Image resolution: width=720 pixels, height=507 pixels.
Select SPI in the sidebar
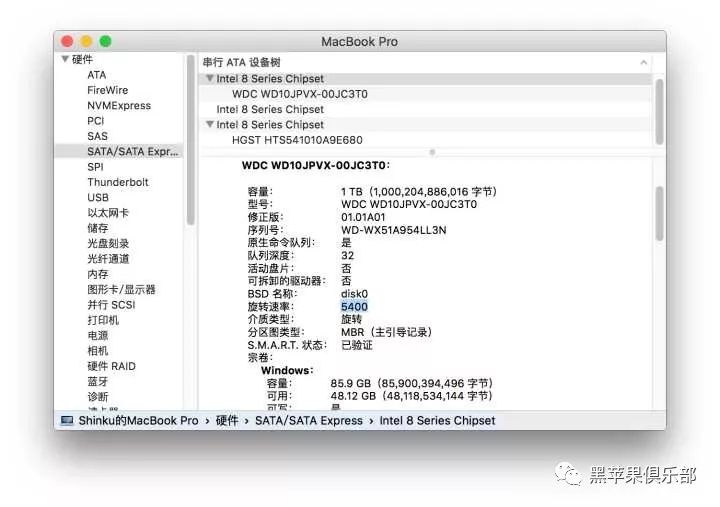click(x=96, y=167)
